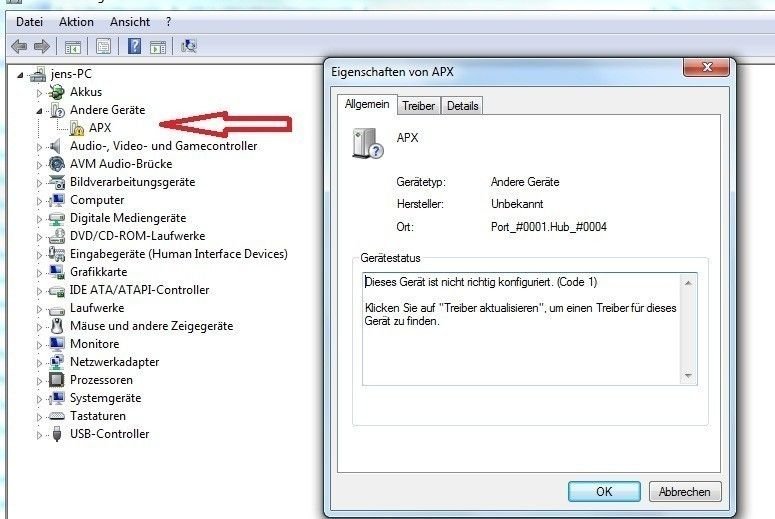
Task: Expand the Netzwerkadapter node arrow
Action: [x=39, y=362]
